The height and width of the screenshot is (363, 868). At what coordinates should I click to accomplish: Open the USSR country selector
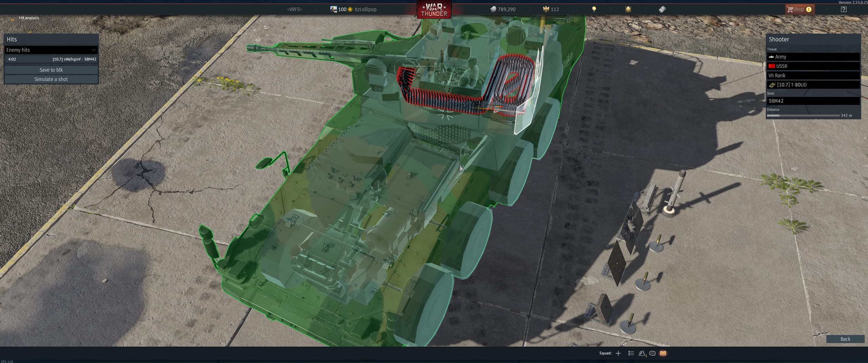point(813,66)
